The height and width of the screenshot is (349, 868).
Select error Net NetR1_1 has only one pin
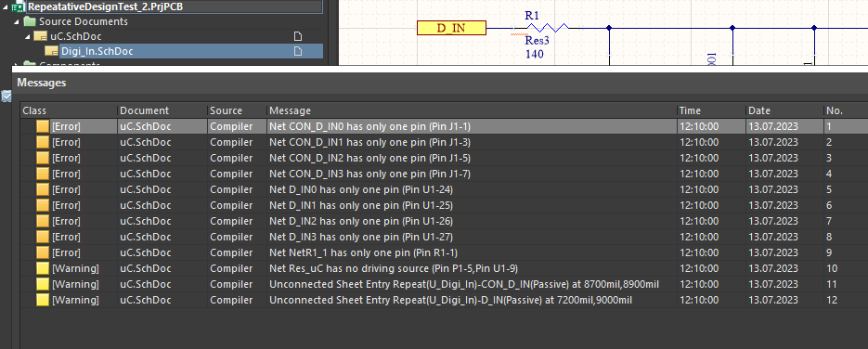coord(444,252)
